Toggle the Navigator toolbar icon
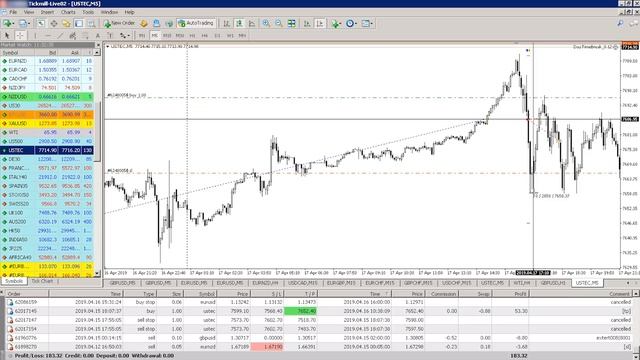This screenshot has height=360, width=640. pos(66,24)
